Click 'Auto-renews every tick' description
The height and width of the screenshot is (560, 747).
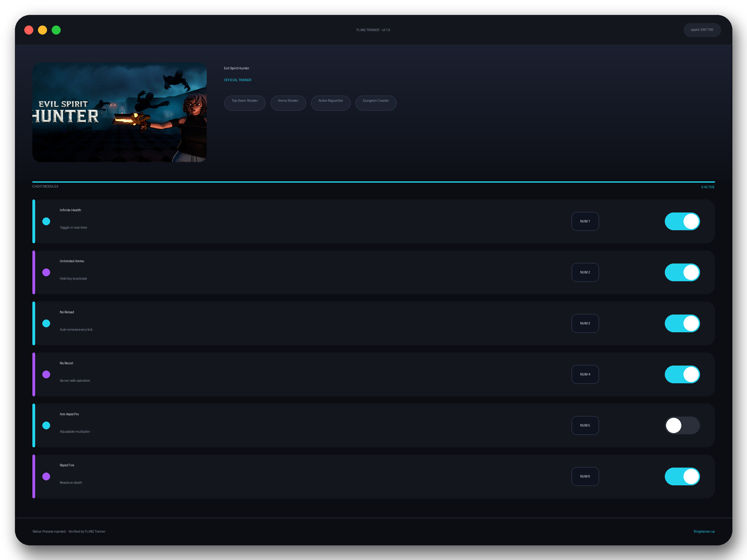(x=76, y=329)
